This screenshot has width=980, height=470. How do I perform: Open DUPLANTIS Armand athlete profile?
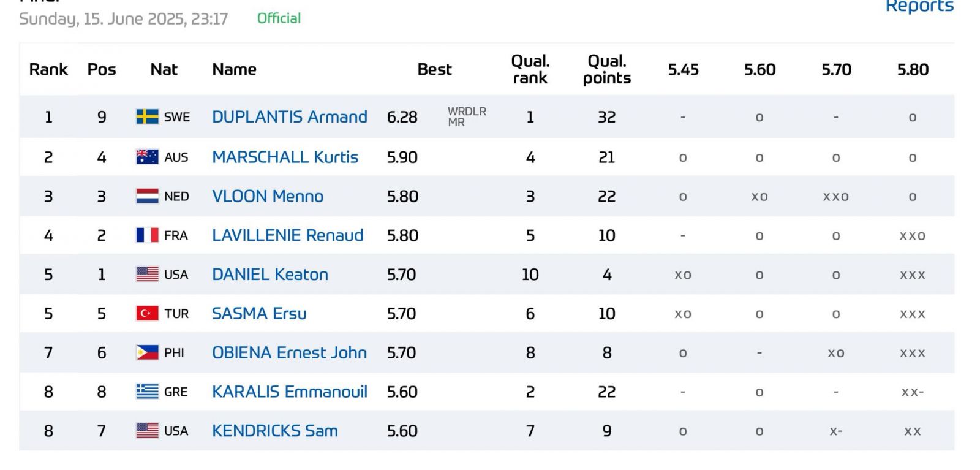tap(290, 116)
